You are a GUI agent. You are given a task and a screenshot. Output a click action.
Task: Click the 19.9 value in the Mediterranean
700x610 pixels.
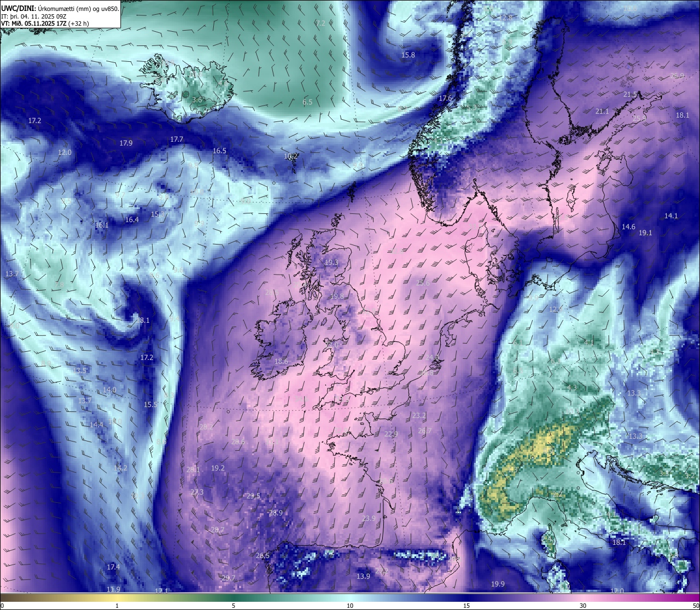tap(498, 584)
